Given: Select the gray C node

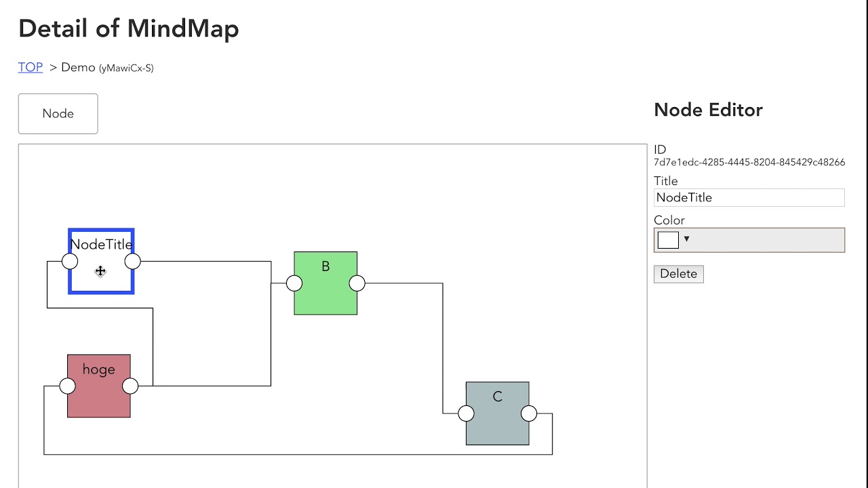Looking at the screenshot, I should pyautogui.click(x=497, y=426).
